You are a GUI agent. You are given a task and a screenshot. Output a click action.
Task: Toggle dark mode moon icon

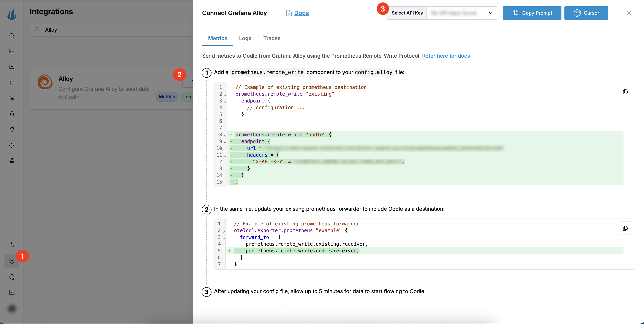pyautogui.click(x=12, y=245)
